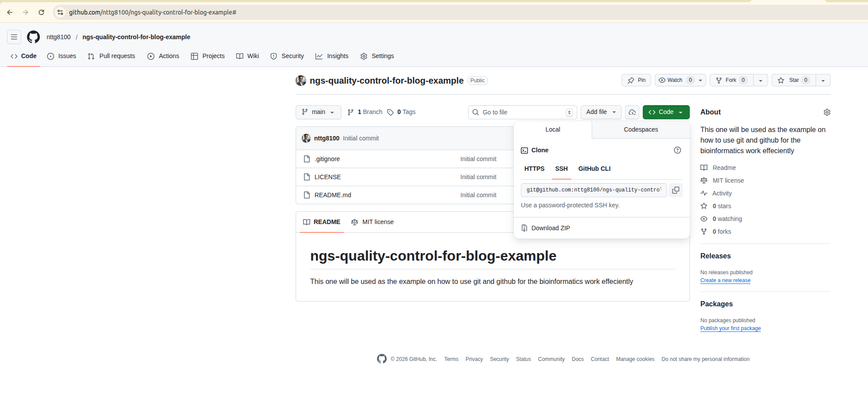Click Download ZIP
Image resolution: width=868 pixels, height=401 pixels.
550,228
